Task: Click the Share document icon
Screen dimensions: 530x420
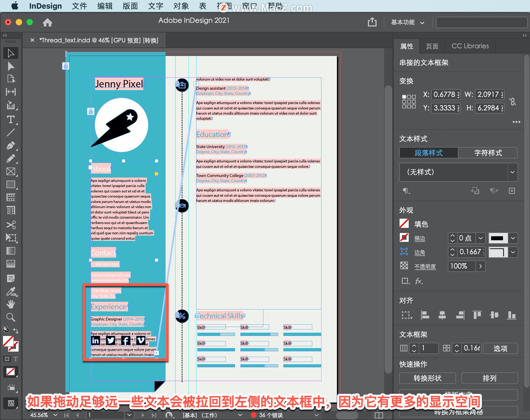Action: [x=372, y=22]
